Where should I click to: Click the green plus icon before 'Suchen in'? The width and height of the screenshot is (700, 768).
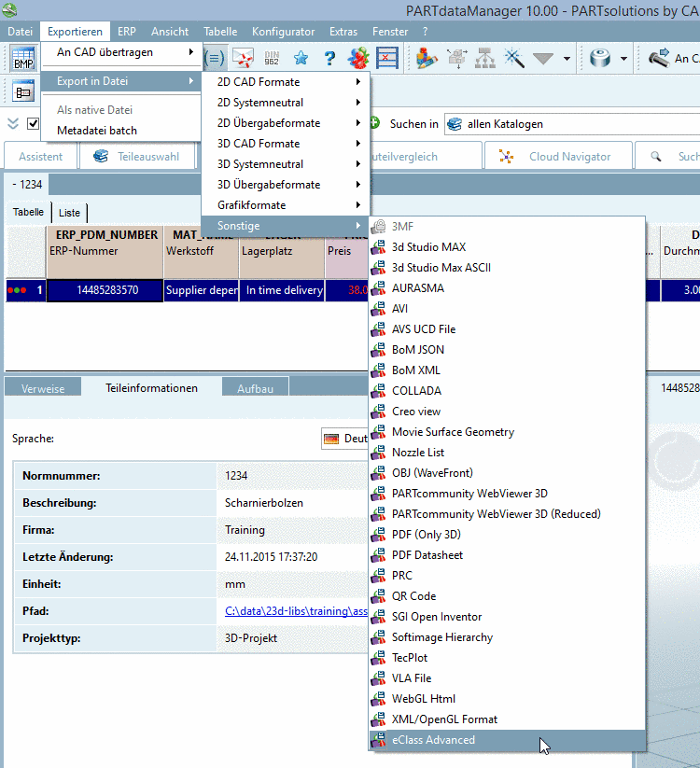coord(375,123)
